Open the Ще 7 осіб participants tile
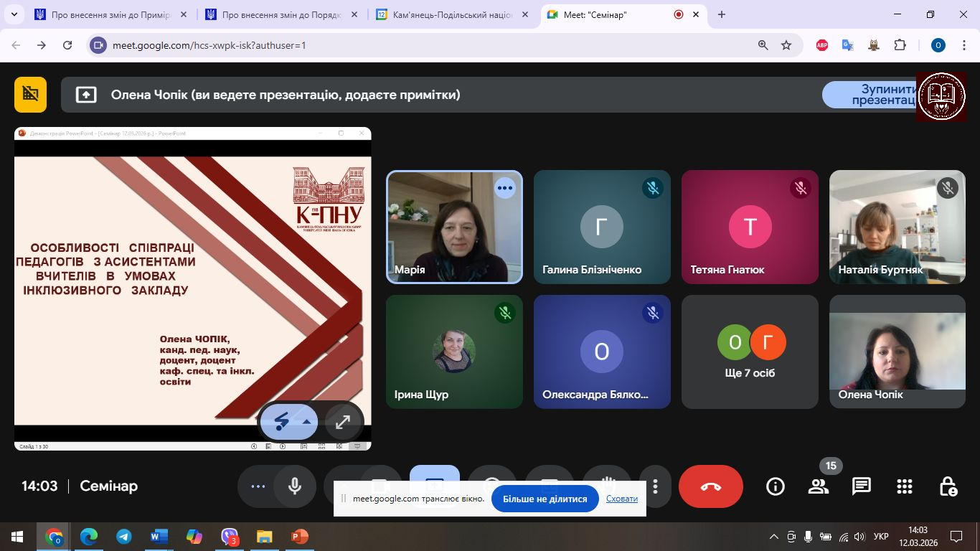Screen dimensions: 980x551 [750, 352]
